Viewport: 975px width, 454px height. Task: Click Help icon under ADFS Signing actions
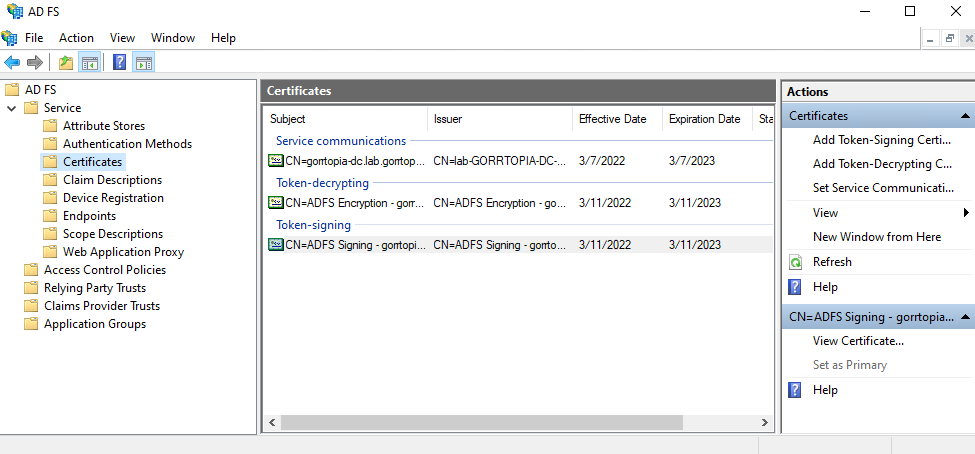coord(795,390)
